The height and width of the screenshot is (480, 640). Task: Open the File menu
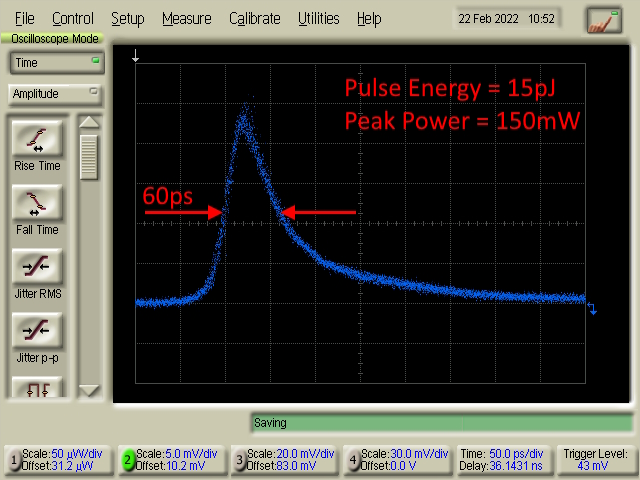point(24,19)
